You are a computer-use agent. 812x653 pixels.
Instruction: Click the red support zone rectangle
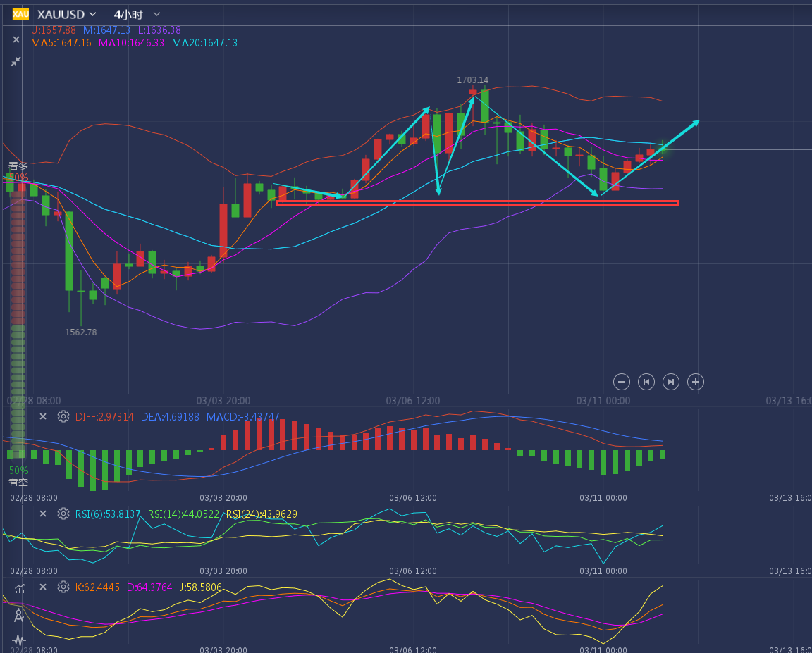click(x=477, y=203)
